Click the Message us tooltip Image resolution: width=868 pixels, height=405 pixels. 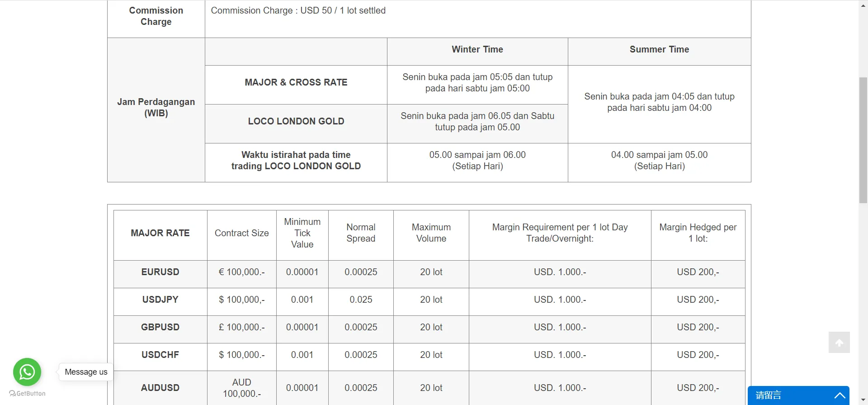(x=86, y=372)
